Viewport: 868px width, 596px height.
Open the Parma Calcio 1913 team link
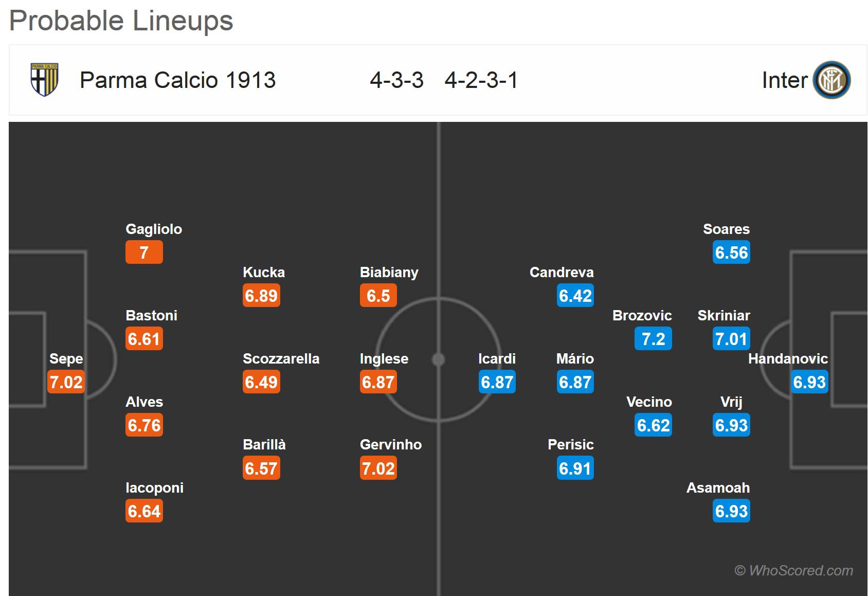pyautogui.click(x=177, y=80)
